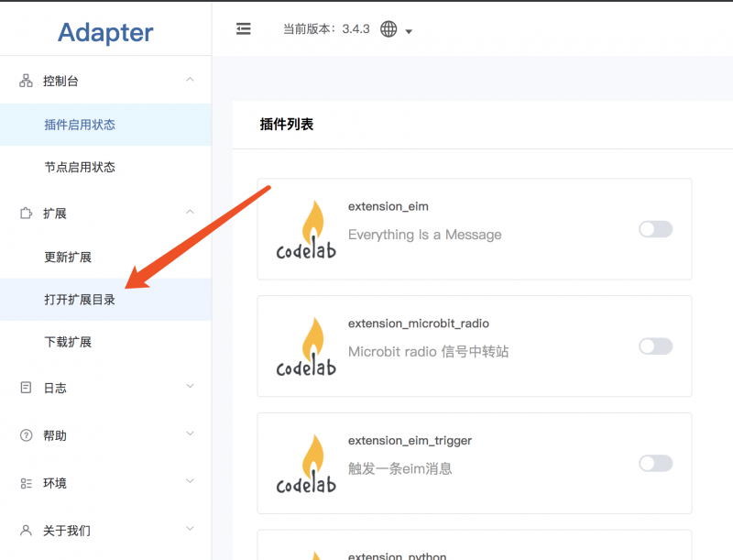This screenshot has height=560, width=733.
Task: Click the Microbit radio 信号中转站 description
Action: click(428, 352)
